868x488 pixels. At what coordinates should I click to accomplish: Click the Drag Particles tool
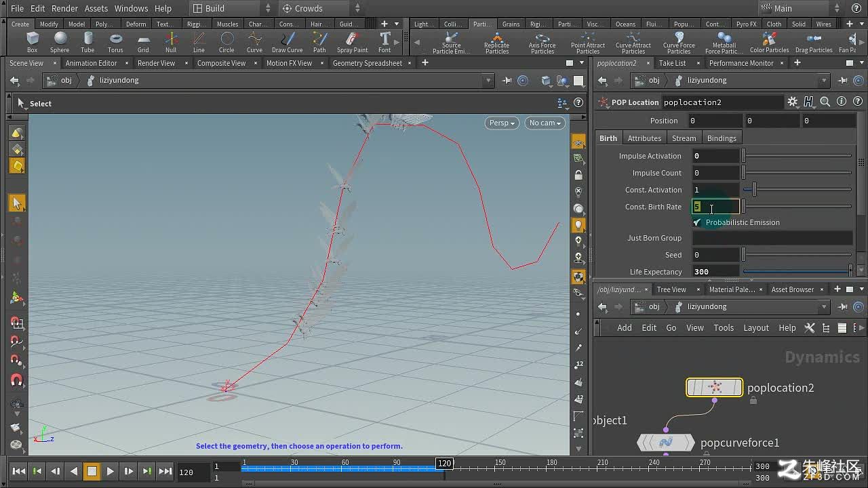[814, 43]
